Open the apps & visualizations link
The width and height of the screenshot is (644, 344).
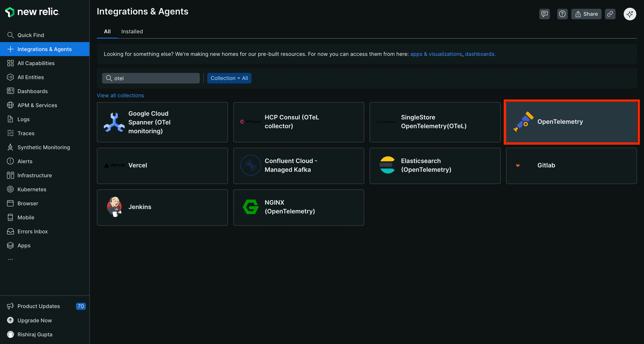[x=436, y=54]
